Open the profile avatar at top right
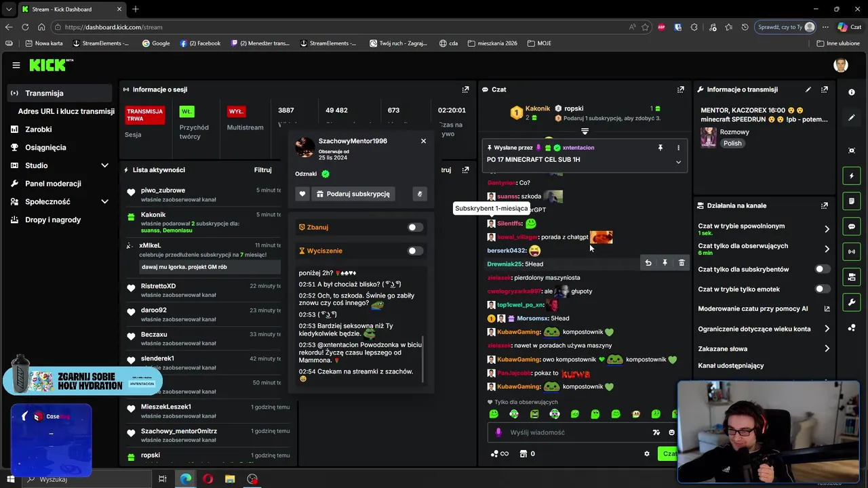The width and height of the screenshot is (868, 488). [841, 65]
